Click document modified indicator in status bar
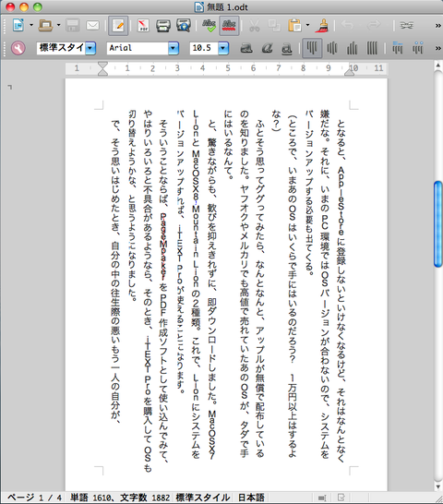This screenshot has height=504, width=443. (341, 498)
